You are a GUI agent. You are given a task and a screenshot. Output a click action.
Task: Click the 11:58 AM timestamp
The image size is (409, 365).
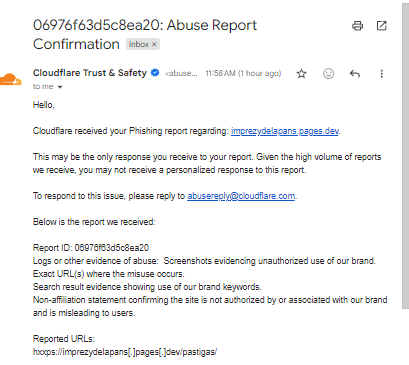tap(243, 73)
